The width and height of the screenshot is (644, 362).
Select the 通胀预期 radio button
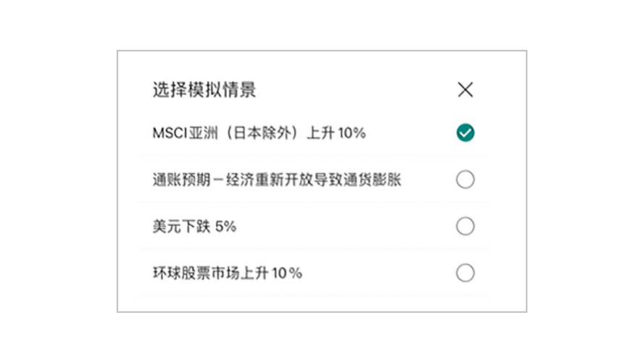click(x=465, y=180)
